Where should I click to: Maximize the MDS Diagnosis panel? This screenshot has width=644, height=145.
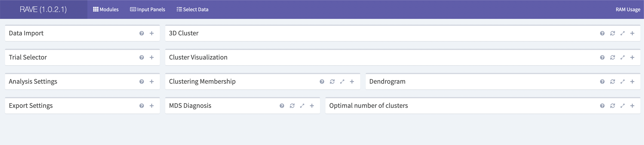pos(302,106)
